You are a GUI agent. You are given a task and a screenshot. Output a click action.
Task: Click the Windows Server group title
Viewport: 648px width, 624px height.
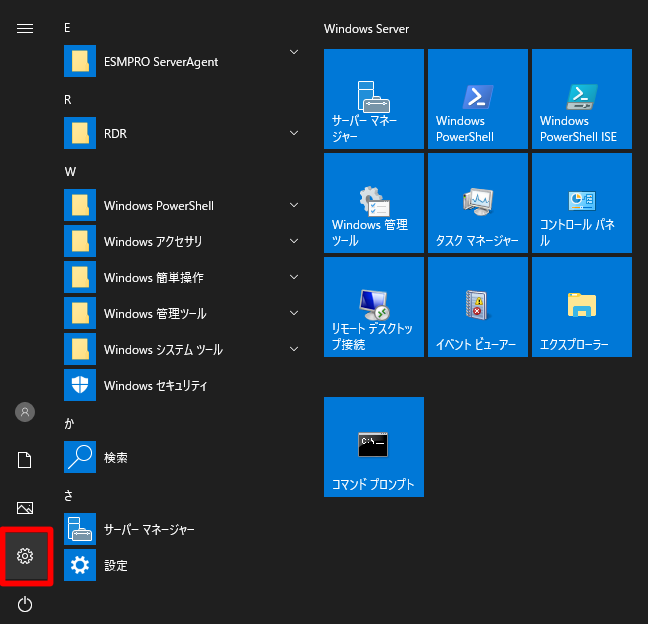367,29
